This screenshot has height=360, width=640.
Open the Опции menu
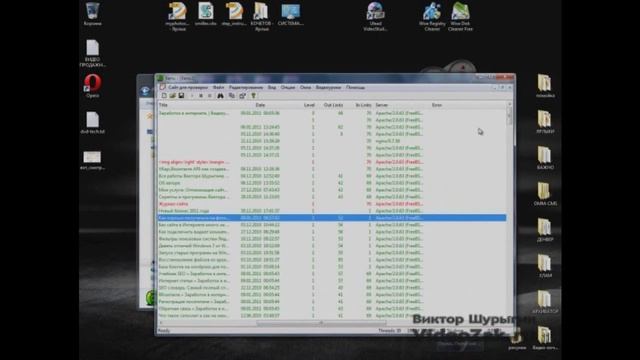click(x=288, y=87)
